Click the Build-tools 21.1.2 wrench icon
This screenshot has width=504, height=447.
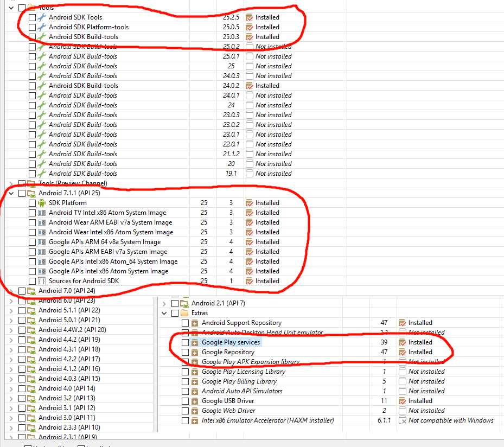point(42,154)
